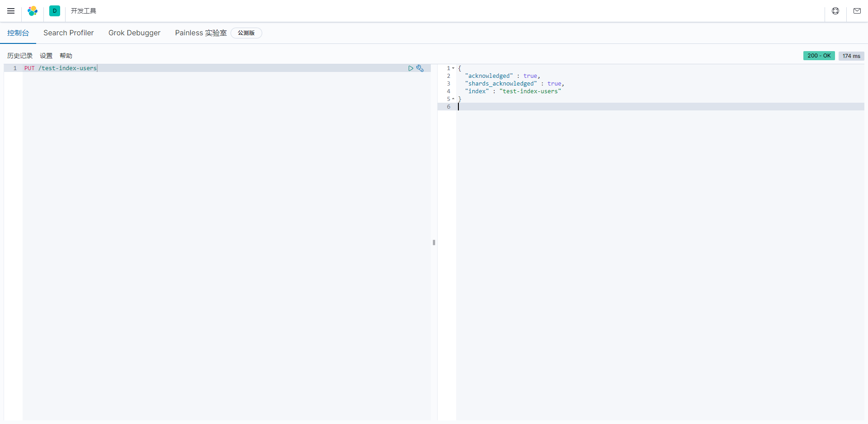Open 历史记录 history

pyautogui.click(x=20, y=56)
